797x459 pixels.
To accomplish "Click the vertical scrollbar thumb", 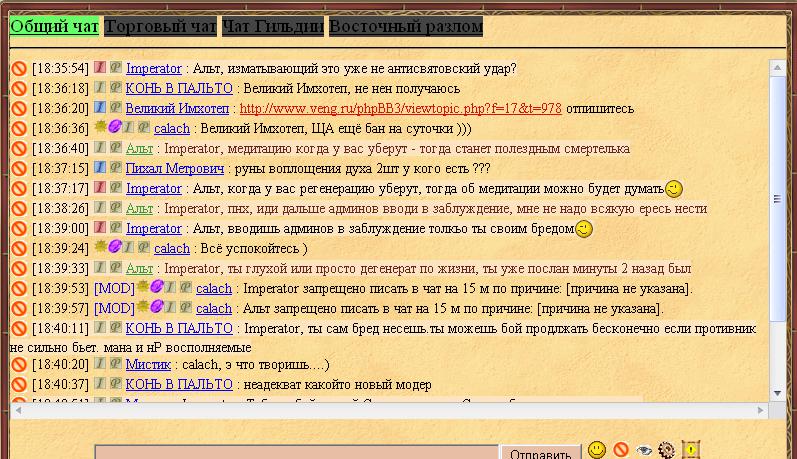I will pos(778,199).
